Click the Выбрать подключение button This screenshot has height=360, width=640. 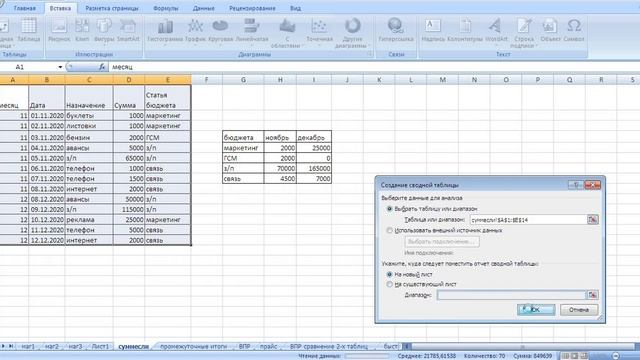tap(442, 242)
